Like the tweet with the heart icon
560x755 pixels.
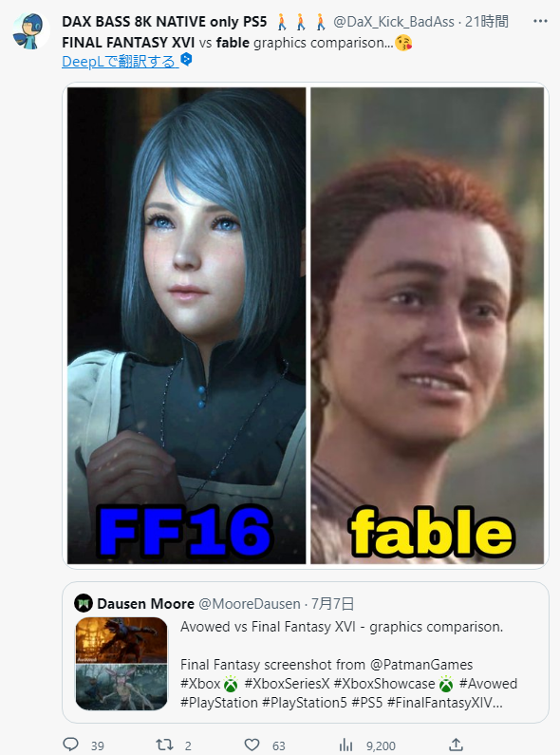pos(252,745)
